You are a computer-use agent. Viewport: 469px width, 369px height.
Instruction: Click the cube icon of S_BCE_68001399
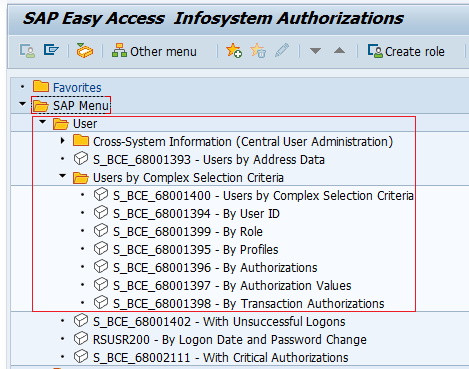[x=101, y=231]
